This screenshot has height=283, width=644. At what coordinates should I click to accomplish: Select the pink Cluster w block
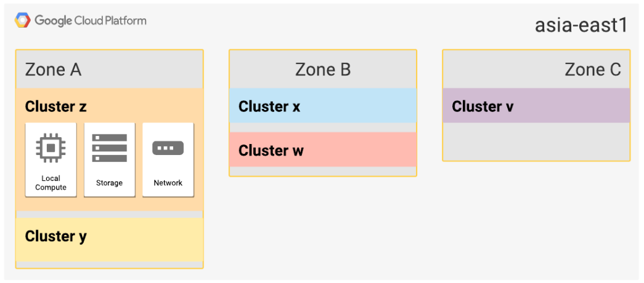(323, 149)
